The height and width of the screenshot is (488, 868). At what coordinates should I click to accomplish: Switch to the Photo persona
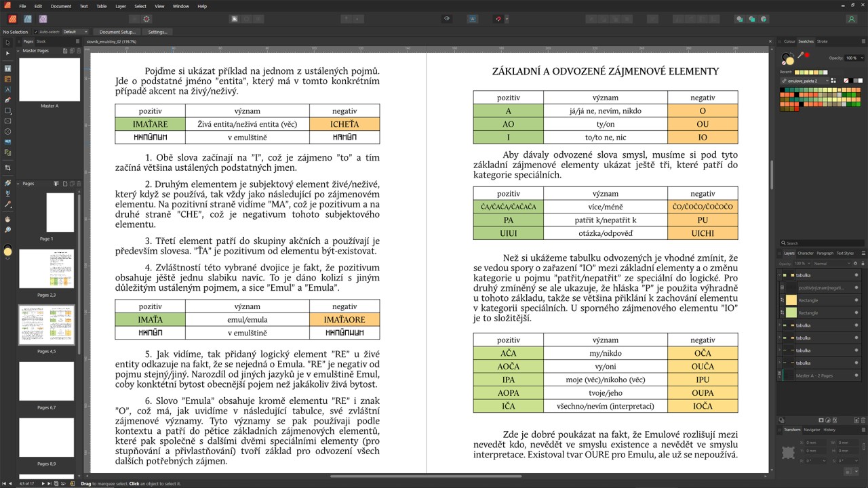(43, 19)
